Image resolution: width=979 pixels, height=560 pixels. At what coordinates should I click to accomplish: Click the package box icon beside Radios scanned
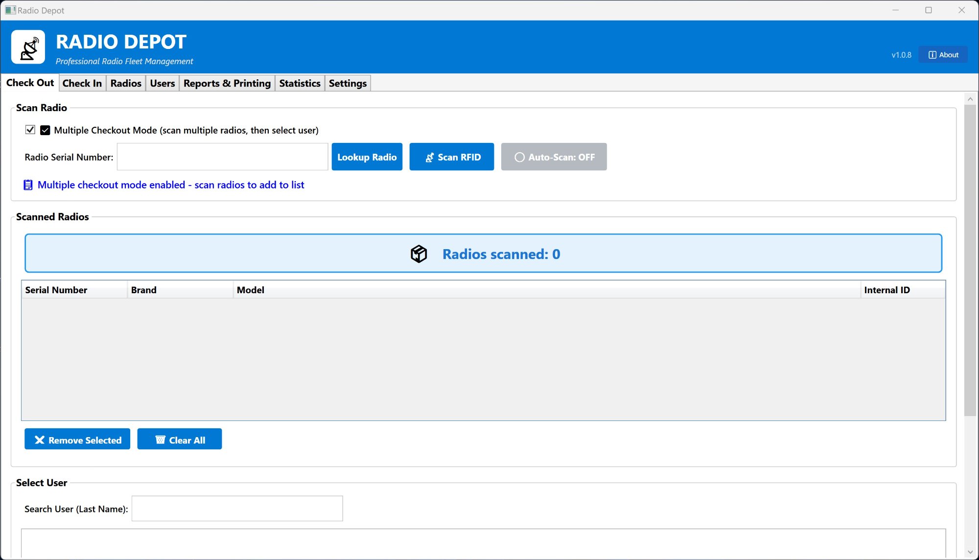(419, 254)
